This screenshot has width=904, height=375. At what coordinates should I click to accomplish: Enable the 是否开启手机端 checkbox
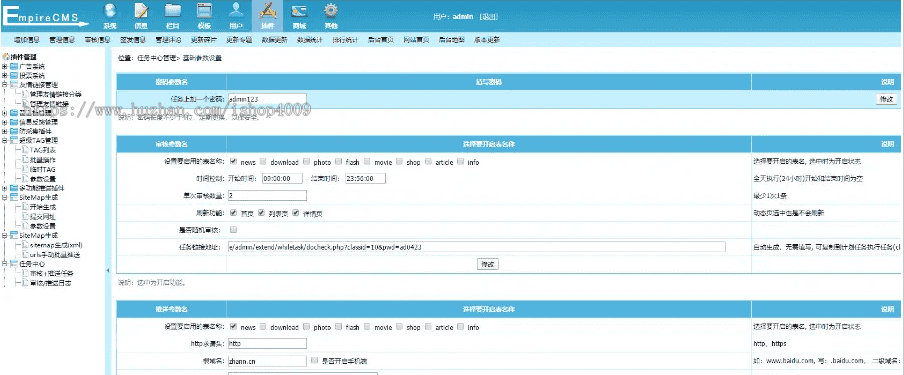314,361
